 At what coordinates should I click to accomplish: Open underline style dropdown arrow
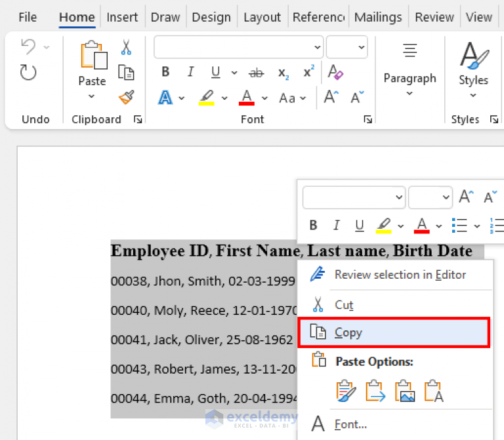point(234,73)
